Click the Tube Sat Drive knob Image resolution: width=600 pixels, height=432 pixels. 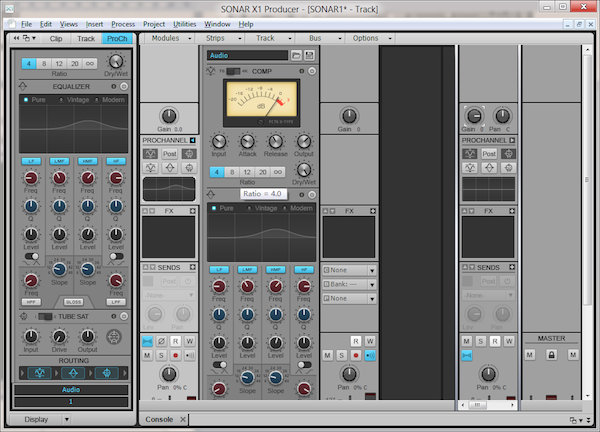pyautogui.click(x=59, y=337)
